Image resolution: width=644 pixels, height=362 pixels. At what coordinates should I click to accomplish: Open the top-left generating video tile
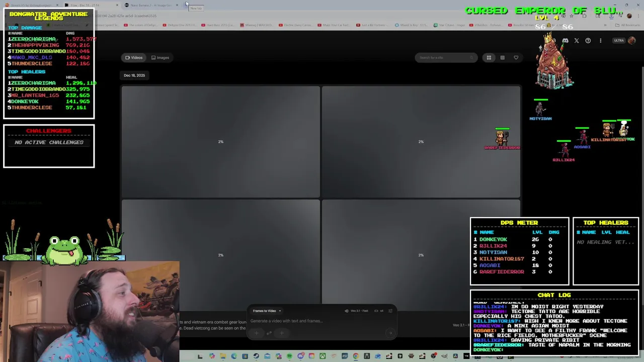point(220,142)
